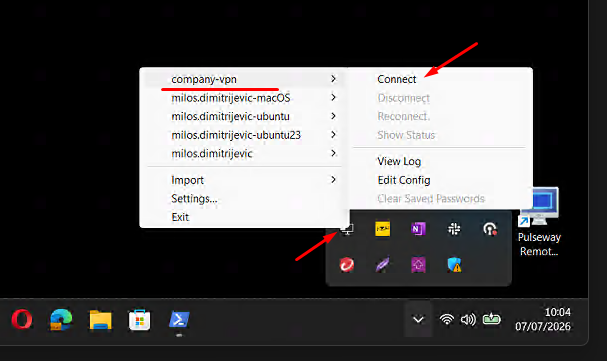Expand company-vpn submenu arrow
The image size is (607, 361).
(x=333, y=79)
